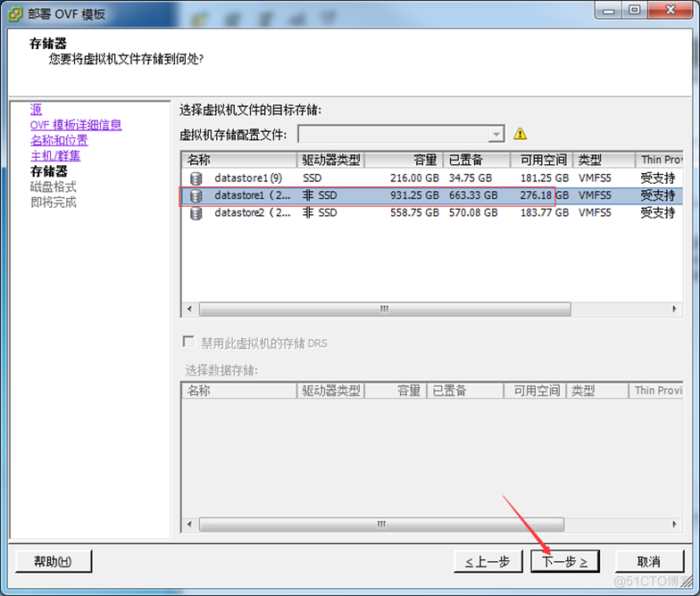Sort upper table by 驱动器类型 column

330,160
